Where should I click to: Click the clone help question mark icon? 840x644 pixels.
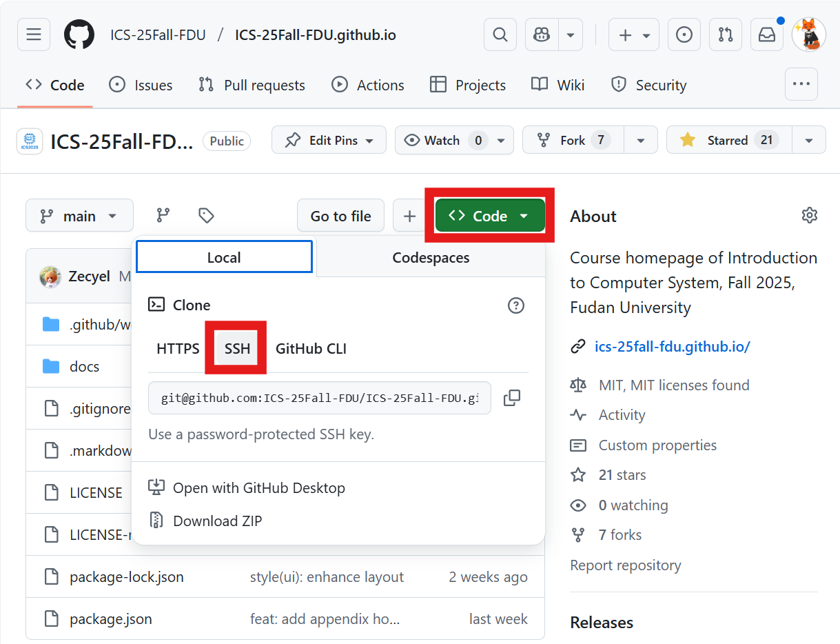(x=515, y=305)
